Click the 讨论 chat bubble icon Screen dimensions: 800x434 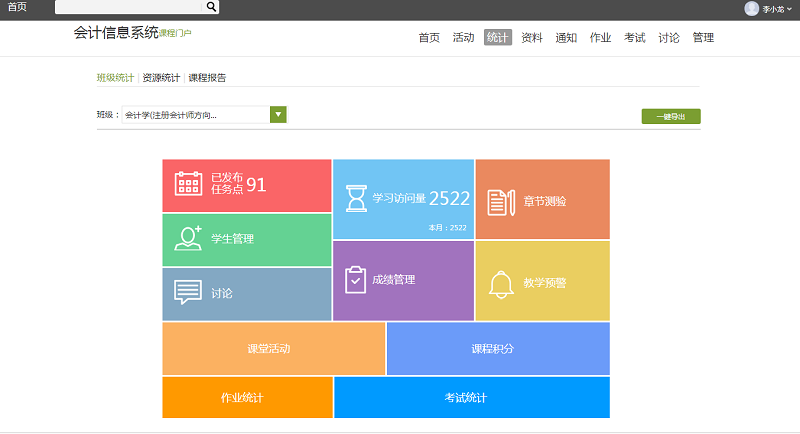point(188,293)
